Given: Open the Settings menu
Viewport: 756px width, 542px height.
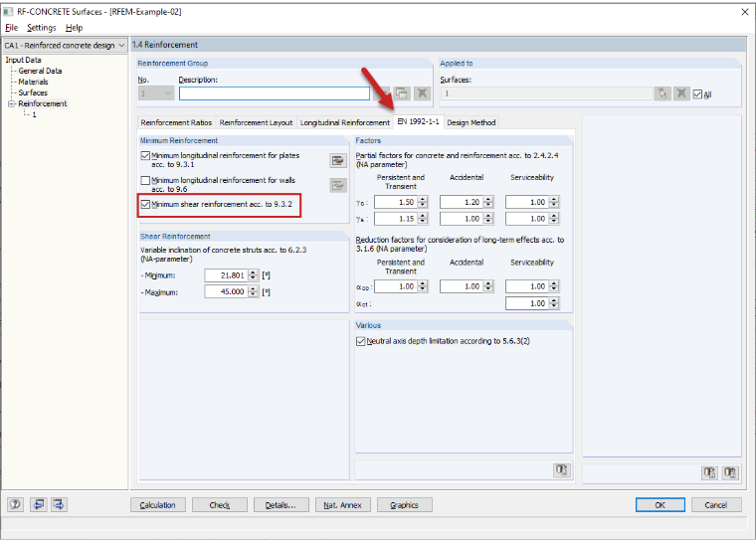Looking at the screenshot, I should (42, 28).
